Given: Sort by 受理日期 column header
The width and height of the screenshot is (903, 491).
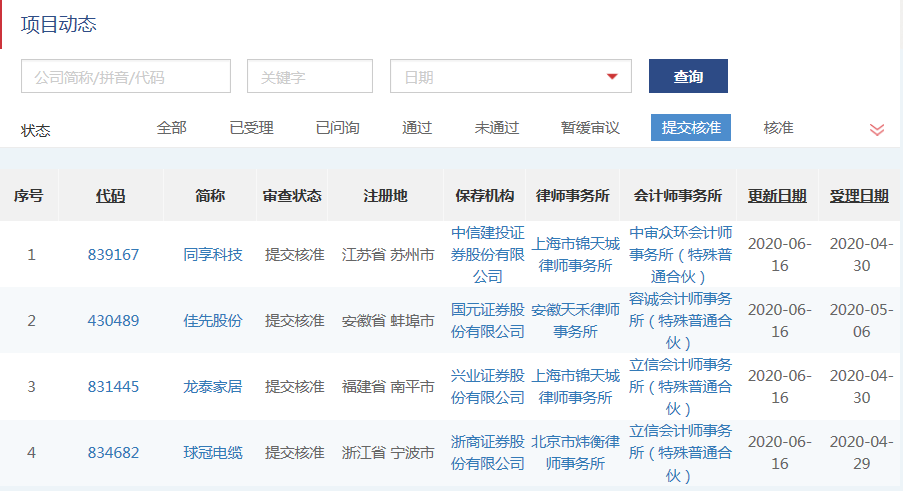Looking at the screenshot, I should click(859, 196).
